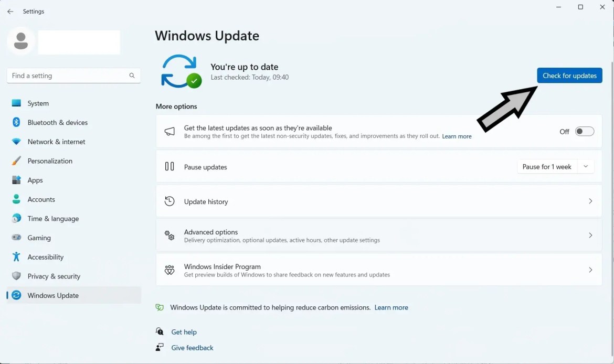Click the Windows Insider Program hearts icon
The width and height of the screenshot is (614, 364).
pyautogui.click(x=169, y=270)
